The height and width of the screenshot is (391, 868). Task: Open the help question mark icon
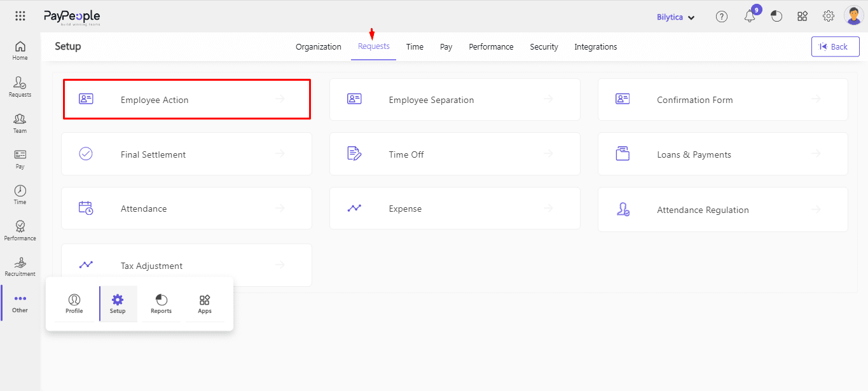(x=722, y=17)
